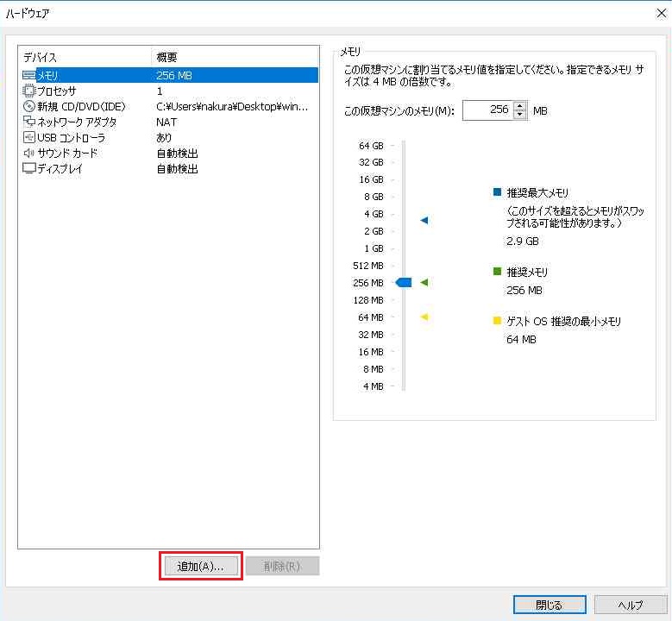Click the yellow minimum memory arrow marker
The image size is (672, 621).
coord(424,317)
